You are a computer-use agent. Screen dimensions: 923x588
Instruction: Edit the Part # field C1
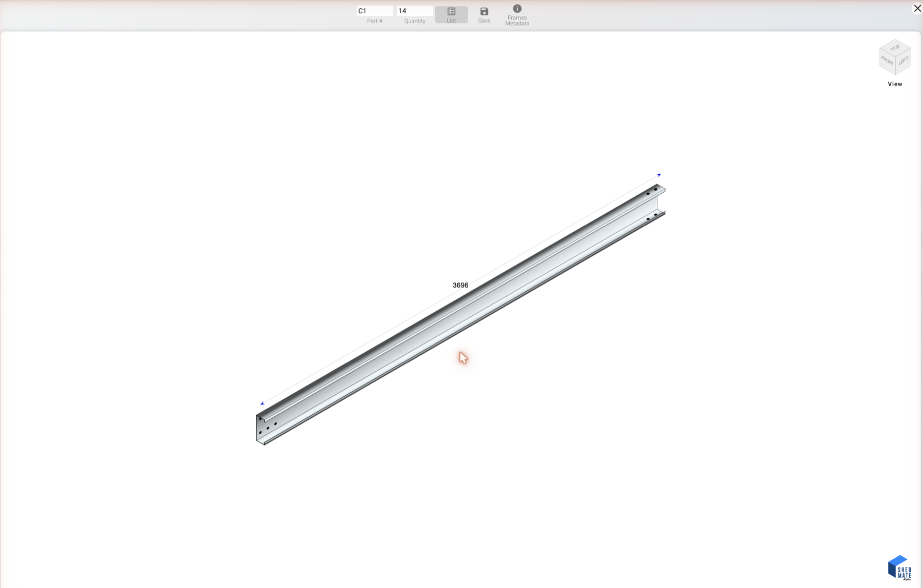click(x=375, y=11)
